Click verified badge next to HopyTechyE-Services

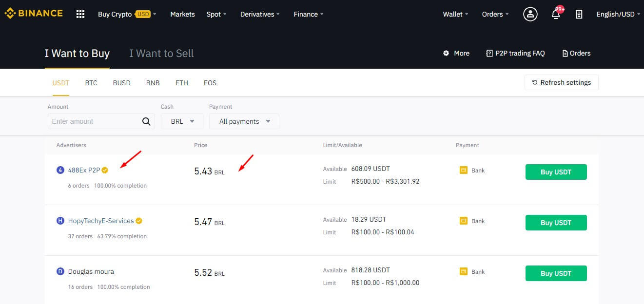(139, 221)
